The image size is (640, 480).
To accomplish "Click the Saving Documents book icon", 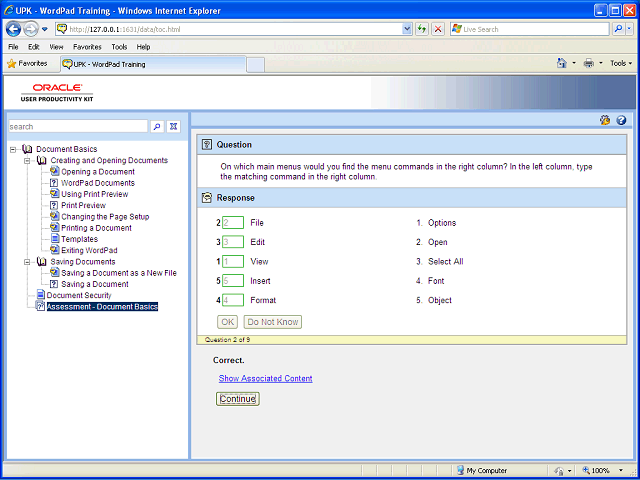I will point(41,262).
